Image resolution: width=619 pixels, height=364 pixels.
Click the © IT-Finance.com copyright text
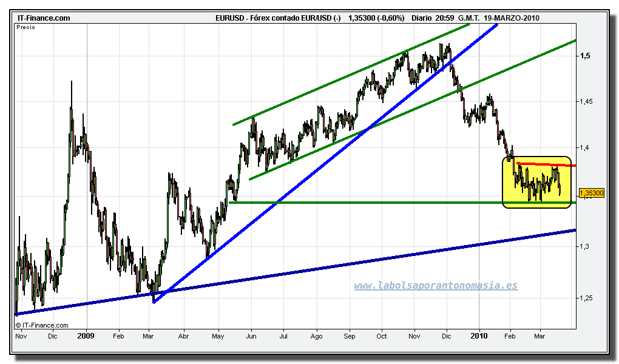(x=42, y=325)
